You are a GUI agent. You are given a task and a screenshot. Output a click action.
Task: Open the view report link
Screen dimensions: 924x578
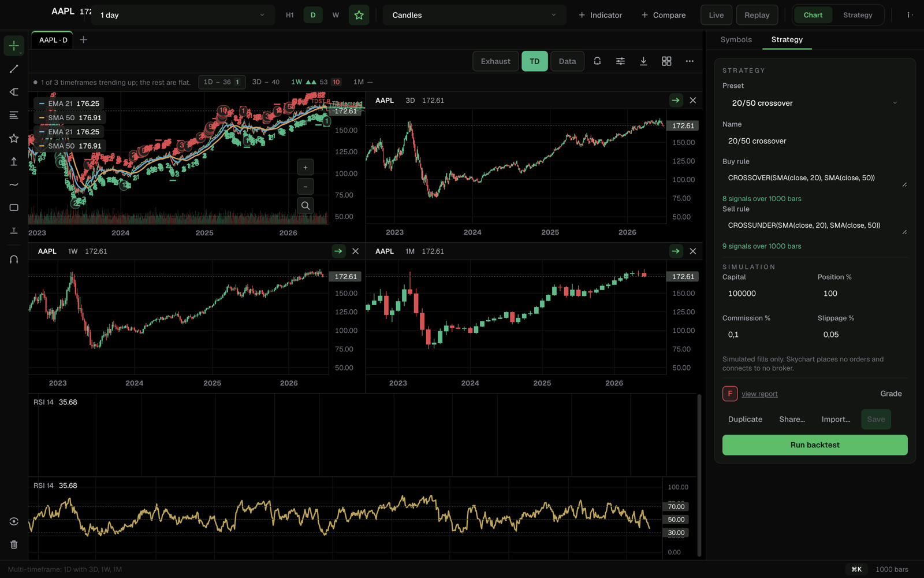pos(759,394)
